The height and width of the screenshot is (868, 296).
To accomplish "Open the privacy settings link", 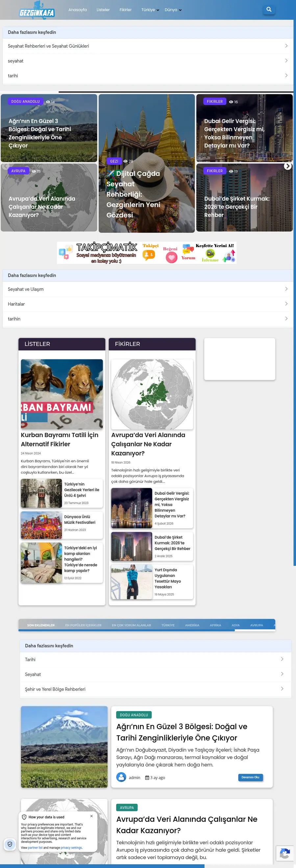I will (x=71, y=848).
